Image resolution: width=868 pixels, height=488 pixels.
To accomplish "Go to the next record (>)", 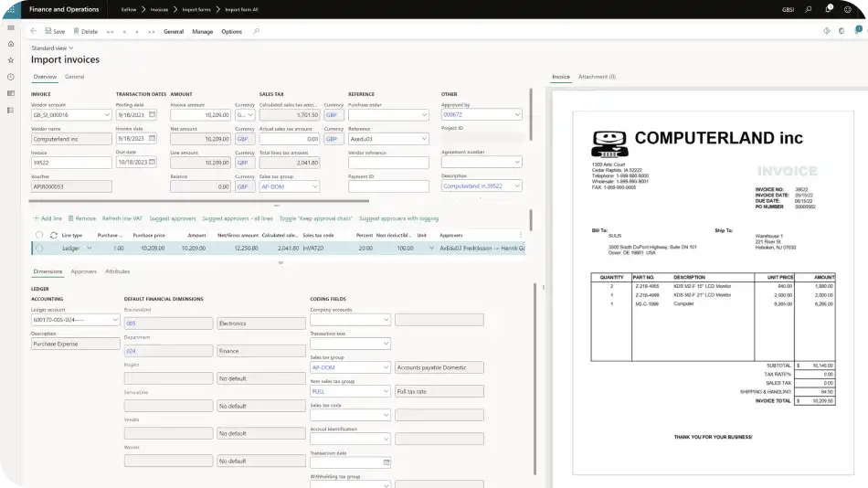I will pyautogui.click(x=137, y=32).
